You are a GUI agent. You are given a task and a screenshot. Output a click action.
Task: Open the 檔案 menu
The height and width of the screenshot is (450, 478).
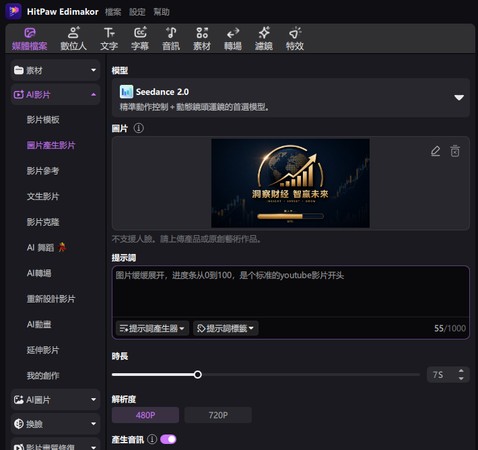point(113,12)
